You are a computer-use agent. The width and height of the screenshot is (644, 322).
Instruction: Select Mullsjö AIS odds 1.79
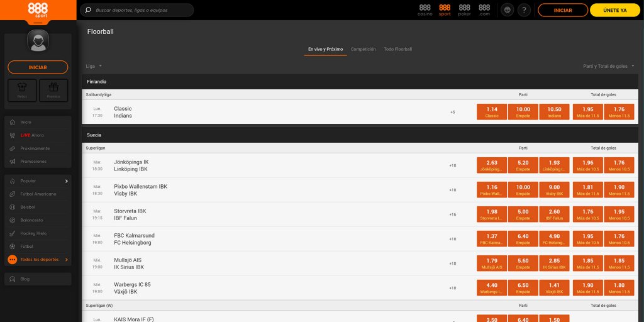(x=492, y=264)
